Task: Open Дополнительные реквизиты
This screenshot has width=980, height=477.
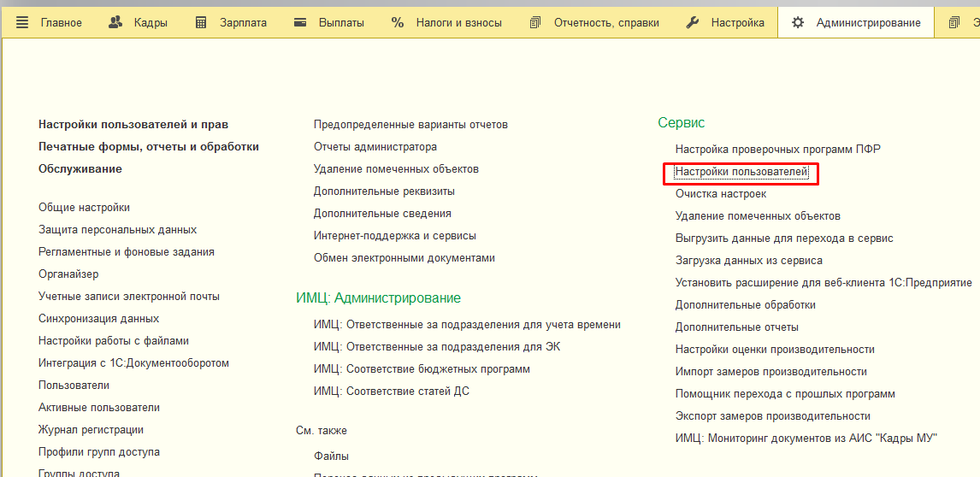Action: pos(384,191)
